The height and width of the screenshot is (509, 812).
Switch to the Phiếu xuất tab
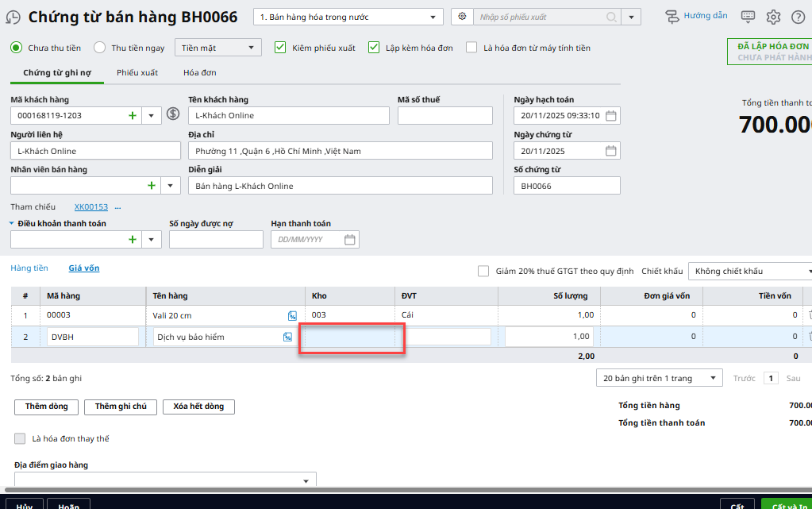137,72
